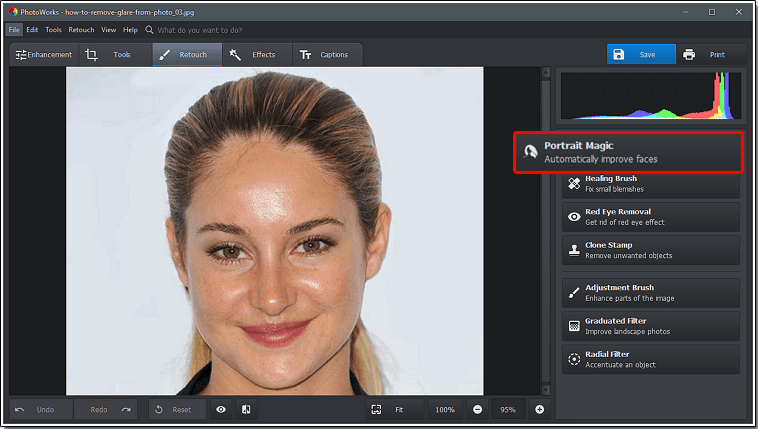Open the File menu

pos(14,30)
